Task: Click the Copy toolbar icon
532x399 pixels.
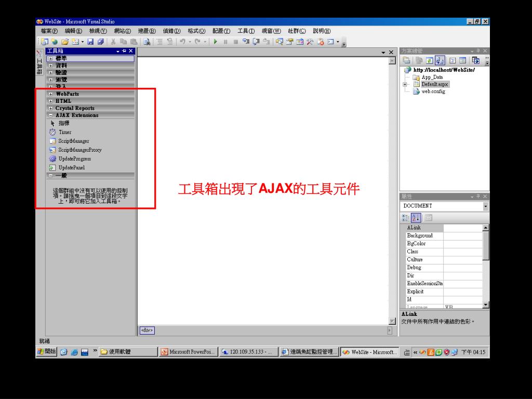Action: 124,42
